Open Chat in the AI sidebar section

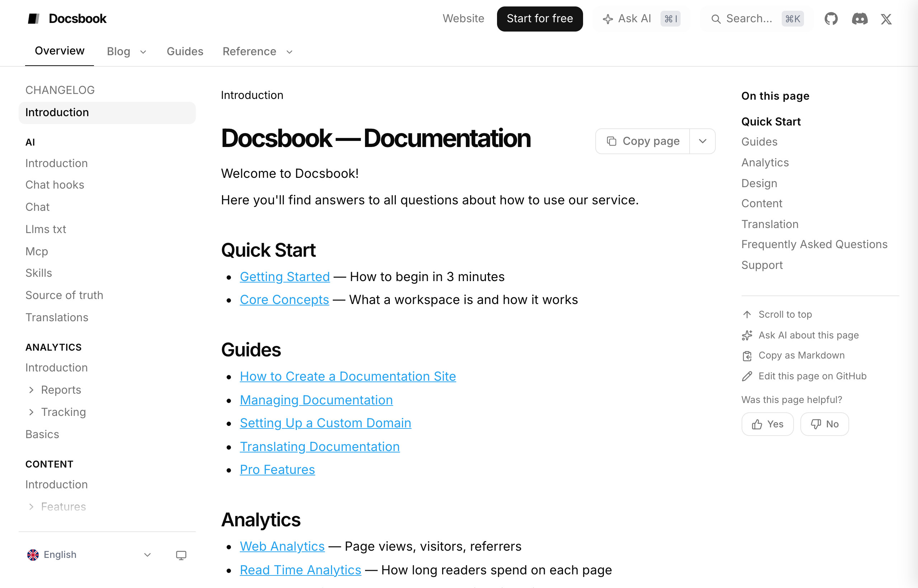coord(37,207)
